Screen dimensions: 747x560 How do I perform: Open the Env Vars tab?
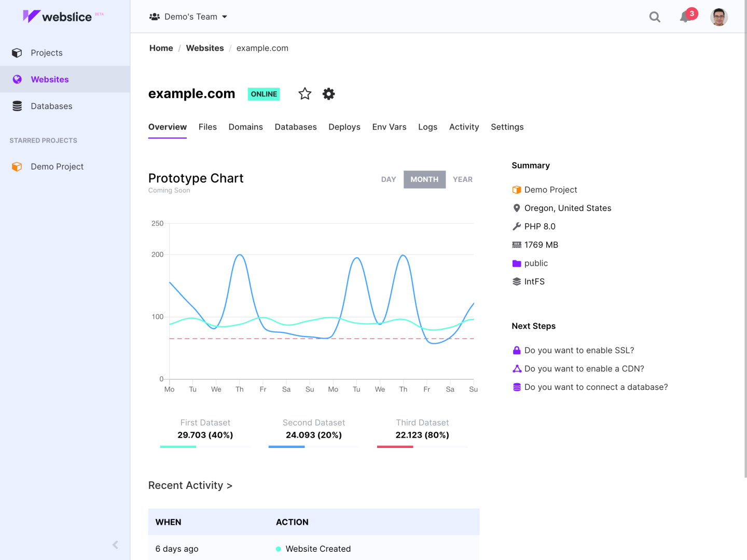click(389, 127)
